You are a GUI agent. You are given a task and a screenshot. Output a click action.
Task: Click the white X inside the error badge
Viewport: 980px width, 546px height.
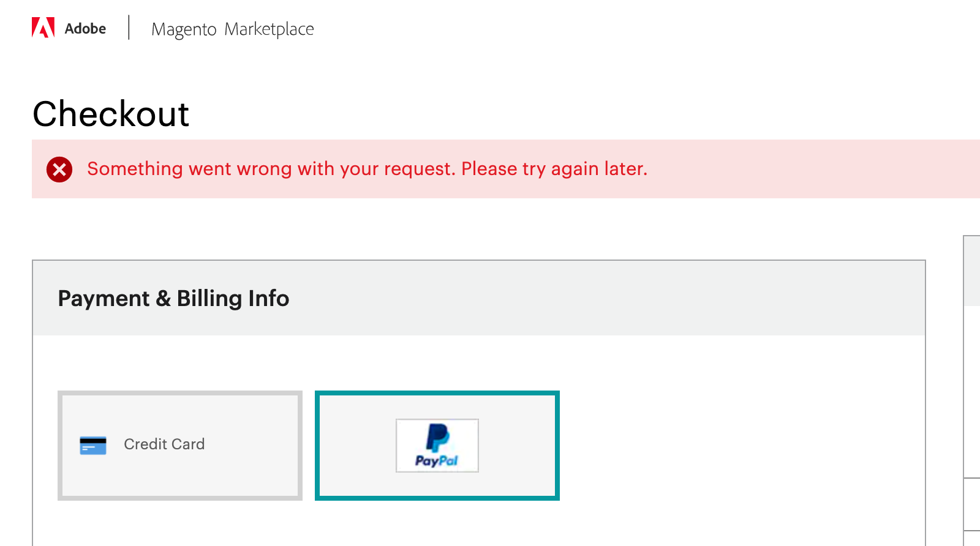coord(58,170)
